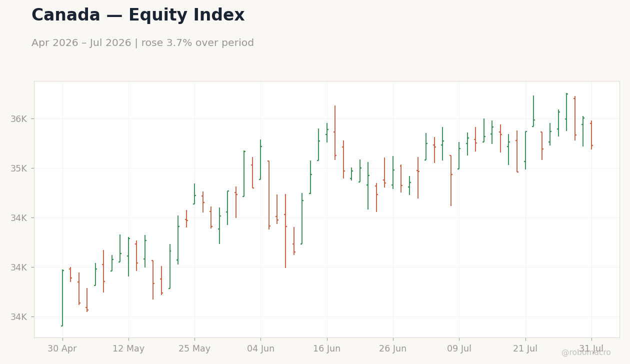Click the green bar above the 21 Jul label
Viewport: 630px width, 364px height.
pyautogui.click(x=525, y=150)
